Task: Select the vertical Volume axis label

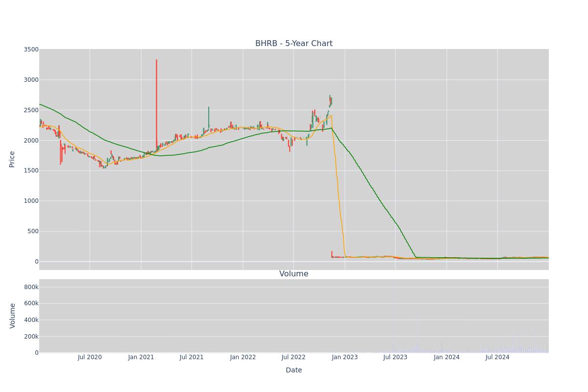Action: (12, 316)
